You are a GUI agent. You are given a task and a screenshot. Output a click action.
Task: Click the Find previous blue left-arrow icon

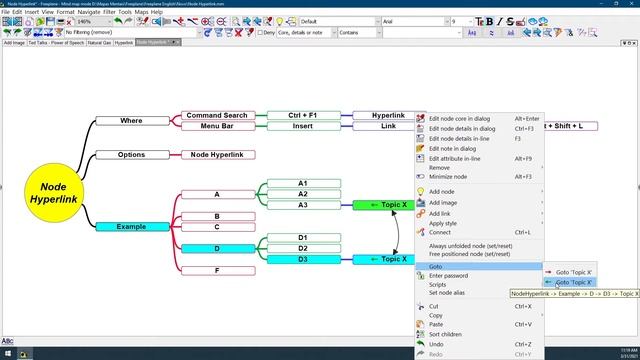pyautogui.click(x=527, y=32)
